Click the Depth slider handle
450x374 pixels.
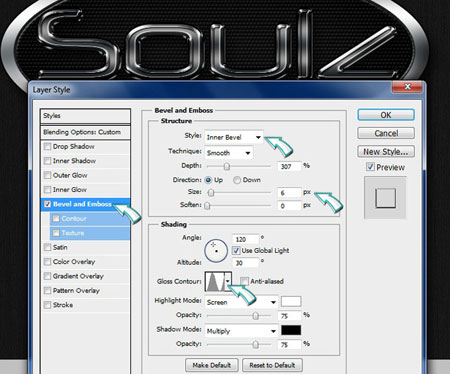[227, 166]
